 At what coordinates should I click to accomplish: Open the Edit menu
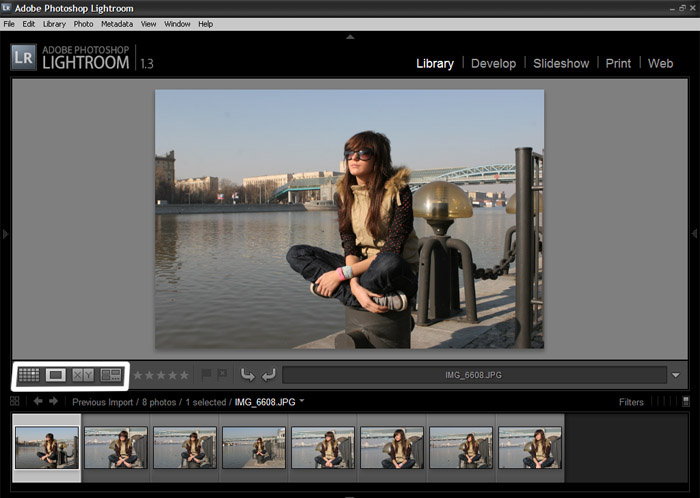click(29, 24)
